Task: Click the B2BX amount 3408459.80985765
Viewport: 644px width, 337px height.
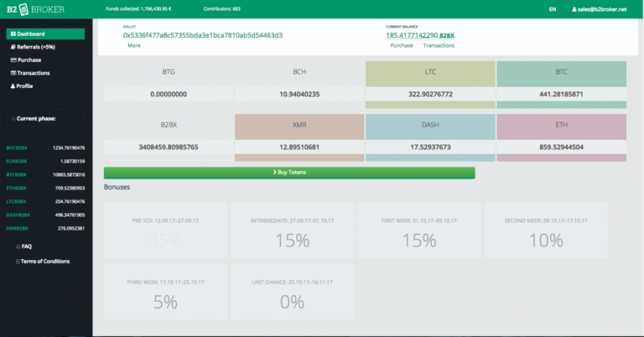Action: click(168, 147)
